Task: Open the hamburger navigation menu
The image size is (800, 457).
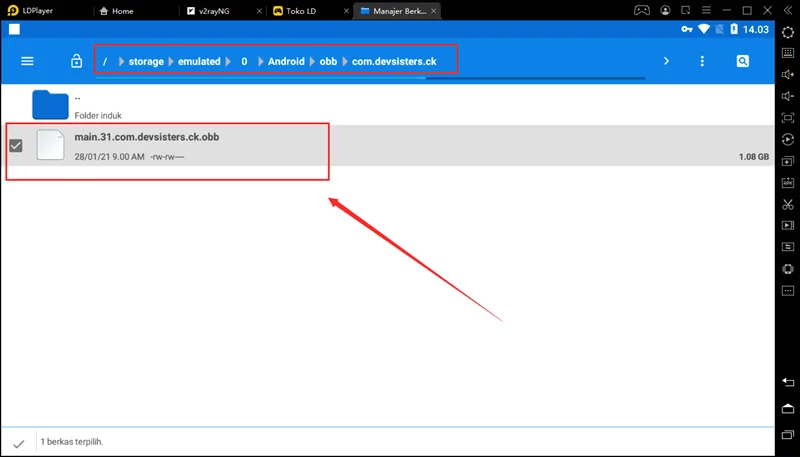Action: point(27,61)
